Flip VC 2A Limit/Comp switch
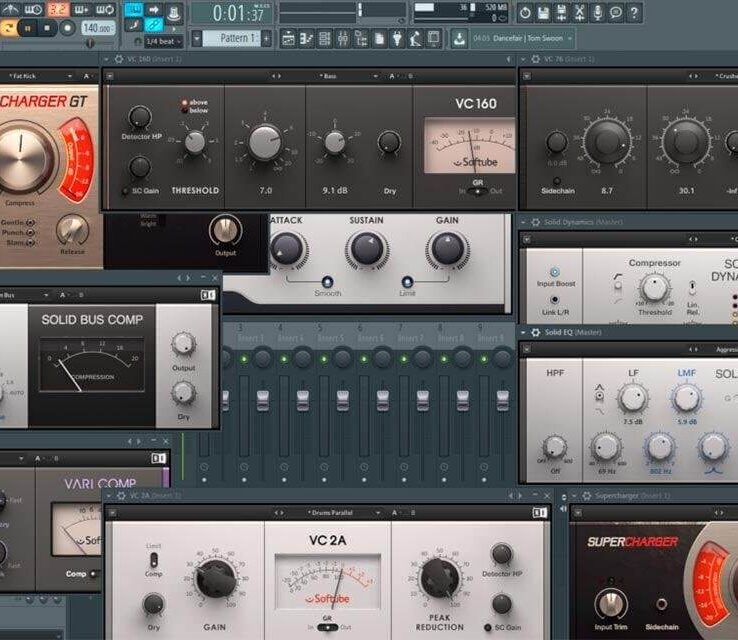The width and height of the screenshot is (738, 640). point(153,560)
